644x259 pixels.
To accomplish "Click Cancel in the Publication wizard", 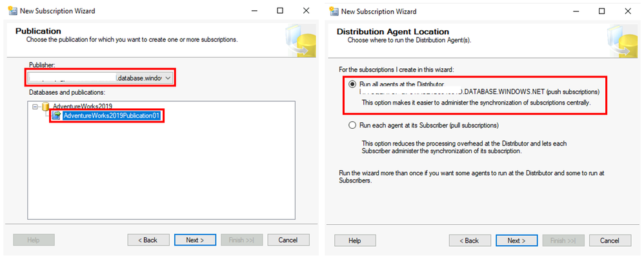I will [x=288, y=240].
